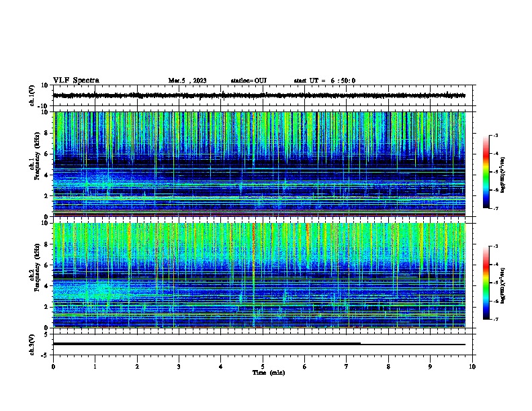
Task: Click inside the ch.2 frequency spectrogram
Action: [x=259, y=275]
